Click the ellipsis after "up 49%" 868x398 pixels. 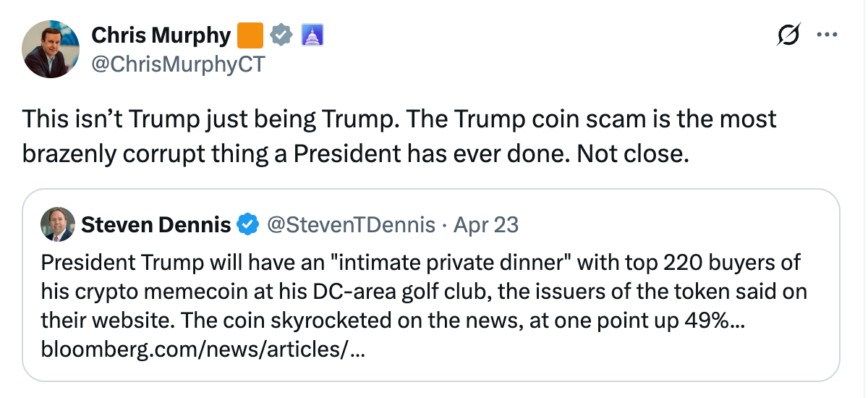[x=738, y=321]
